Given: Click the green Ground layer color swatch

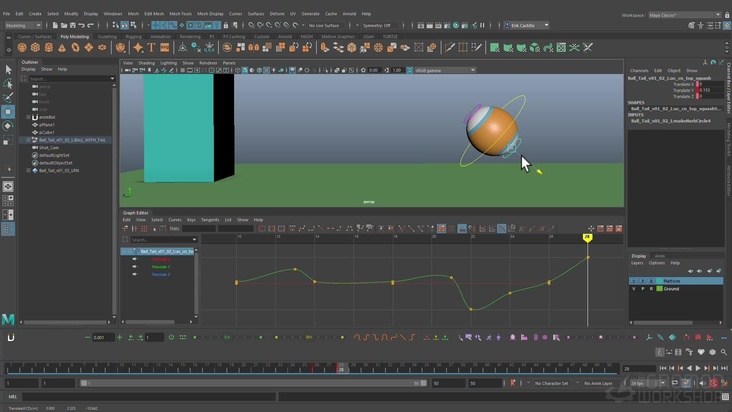Looking at the screenshot, I should [x=659, y=288].
